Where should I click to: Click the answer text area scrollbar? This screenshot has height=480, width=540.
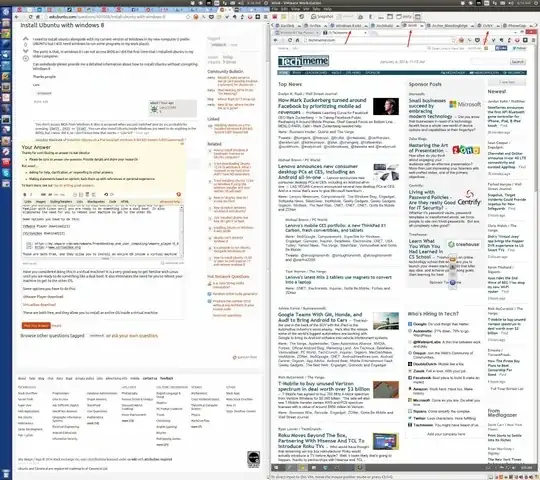181,231
